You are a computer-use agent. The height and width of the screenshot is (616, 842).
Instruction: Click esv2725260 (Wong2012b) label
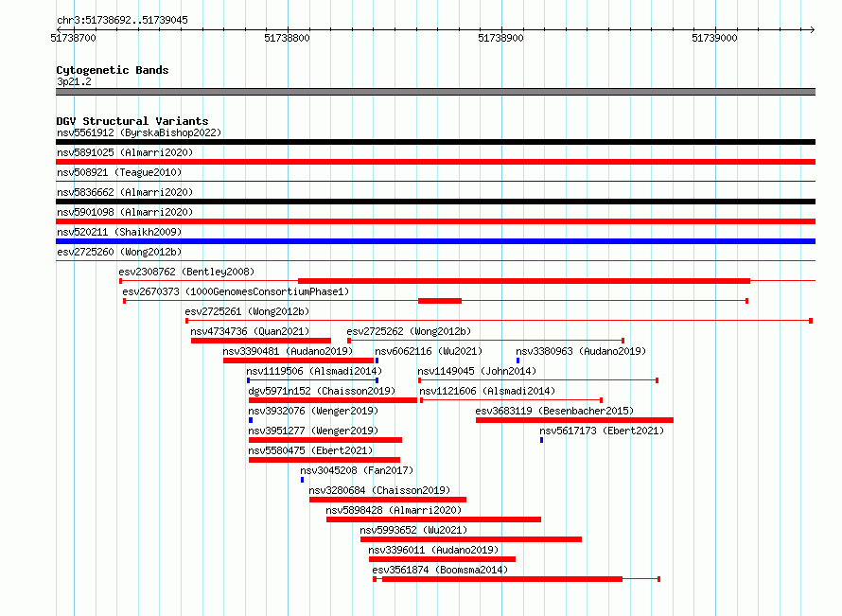[119, 252]
